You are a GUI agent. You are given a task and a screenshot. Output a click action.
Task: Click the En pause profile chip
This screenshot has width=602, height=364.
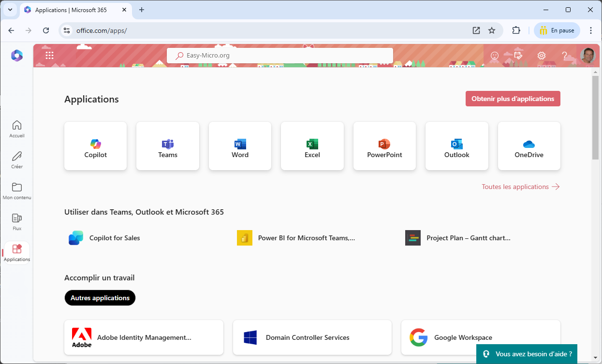pos(557,30)
